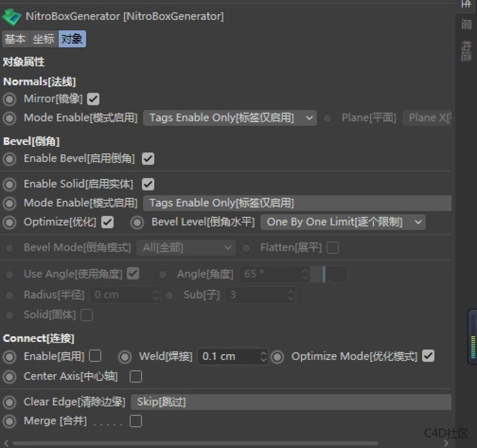
Task: Click keyframe dot beside Normals Mode Enable
Action: tap(10, 118)
